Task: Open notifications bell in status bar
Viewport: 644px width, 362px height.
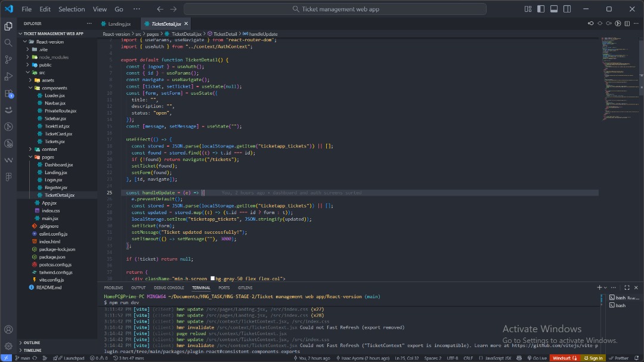Action: point(636,358)
